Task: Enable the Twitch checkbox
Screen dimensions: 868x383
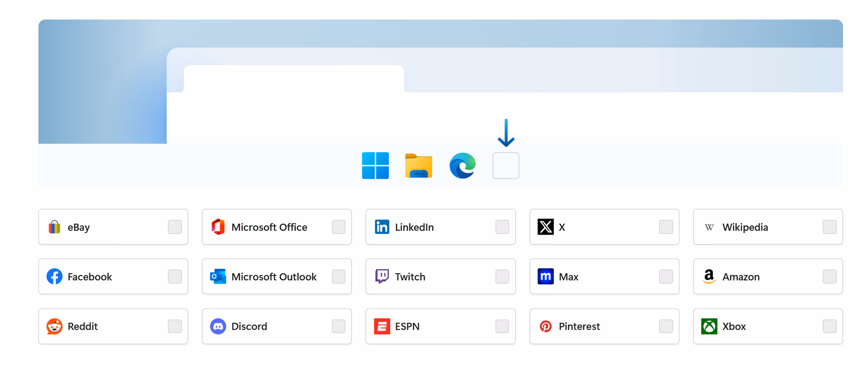Action: [x=502, y=276]
